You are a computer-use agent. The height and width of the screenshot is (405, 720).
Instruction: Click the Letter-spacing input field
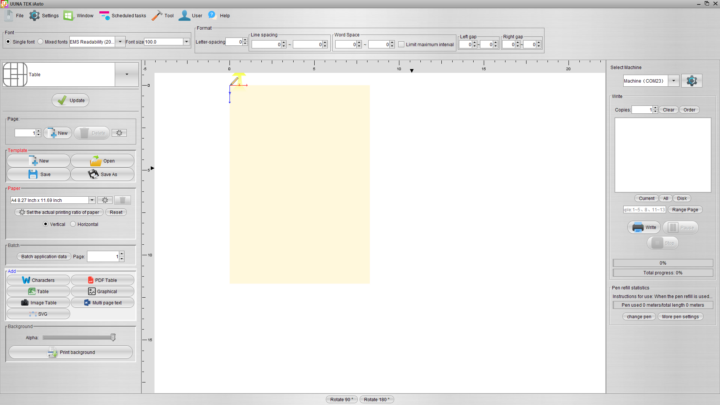point(234,42)
